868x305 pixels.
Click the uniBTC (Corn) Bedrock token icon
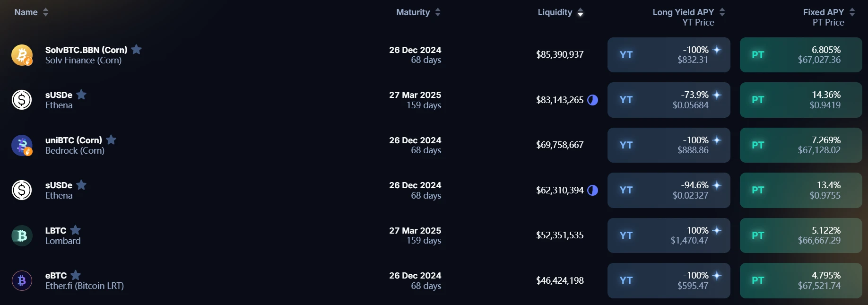(22, 145)
